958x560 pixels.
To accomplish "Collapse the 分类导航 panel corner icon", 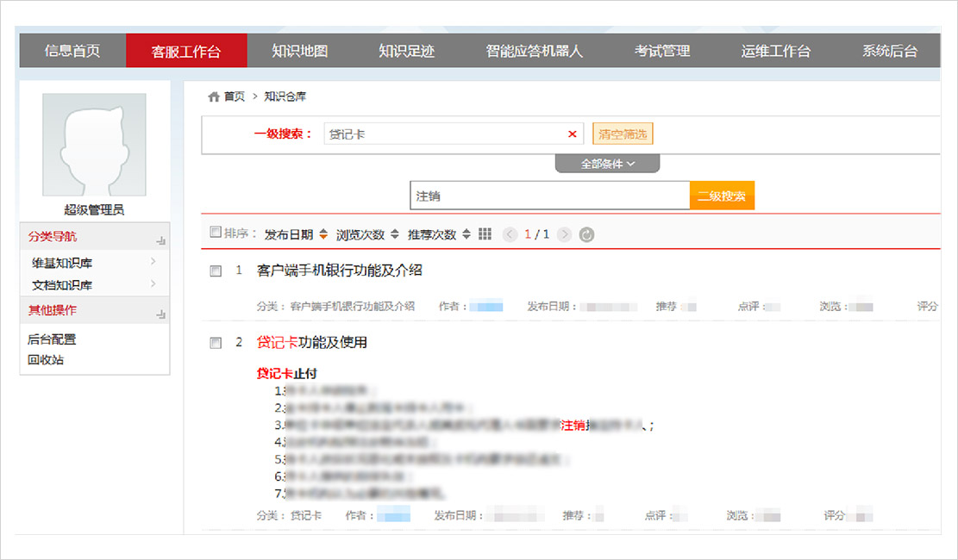I will pos(160,240).
